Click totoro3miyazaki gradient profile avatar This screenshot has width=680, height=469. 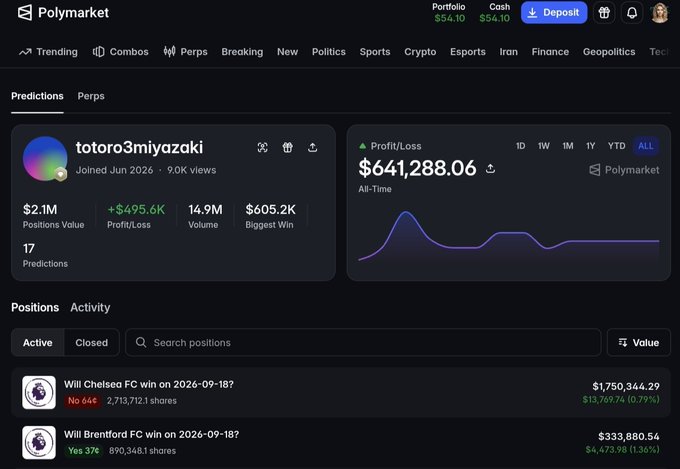45,158
